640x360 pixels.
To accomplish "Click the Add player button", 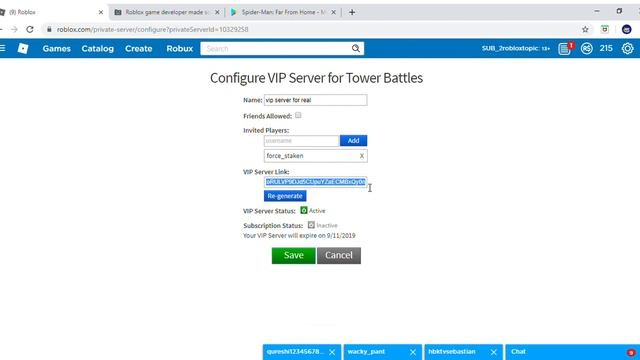I will point(353,140).
